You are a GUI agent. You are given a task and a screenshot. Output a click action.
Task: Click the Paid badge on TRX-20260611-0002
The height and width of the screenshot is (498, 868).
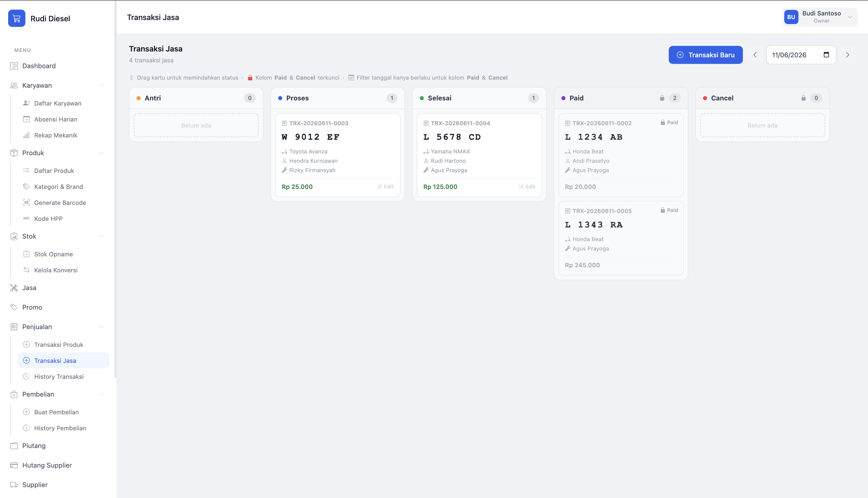coord(669,122)
